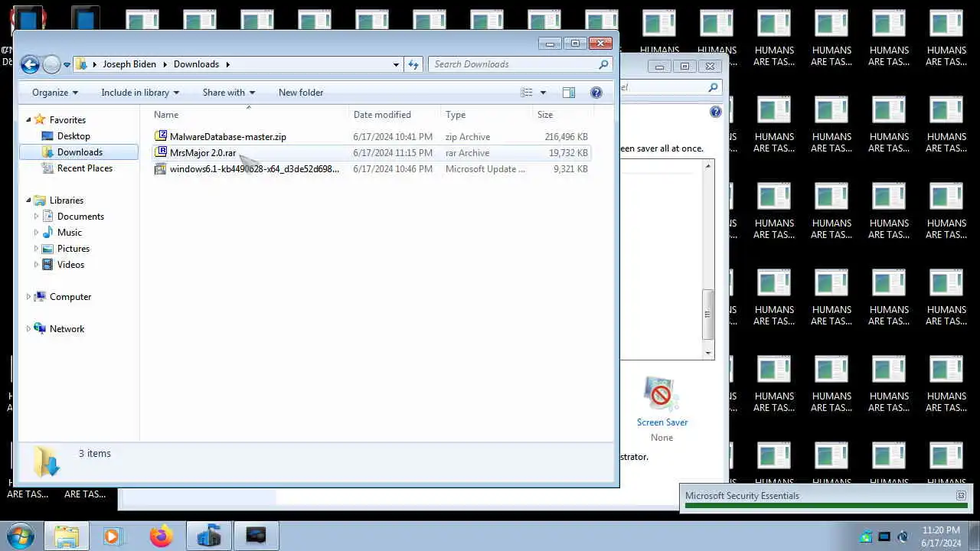980x551 pixels.
Task: Close the Microsoft Security Essentials notification
Action: point(961,496)
